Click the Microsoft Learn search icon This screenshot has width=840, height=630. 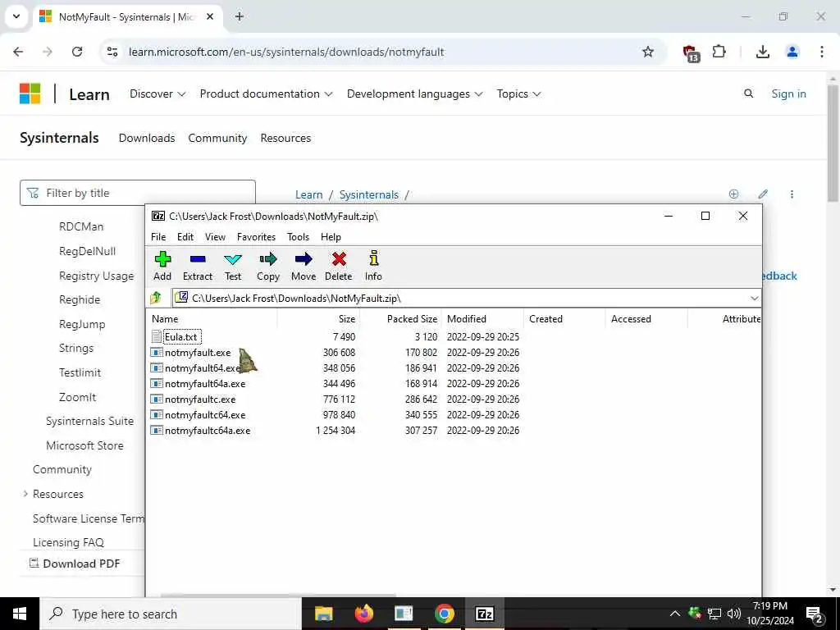click(748, 94)
